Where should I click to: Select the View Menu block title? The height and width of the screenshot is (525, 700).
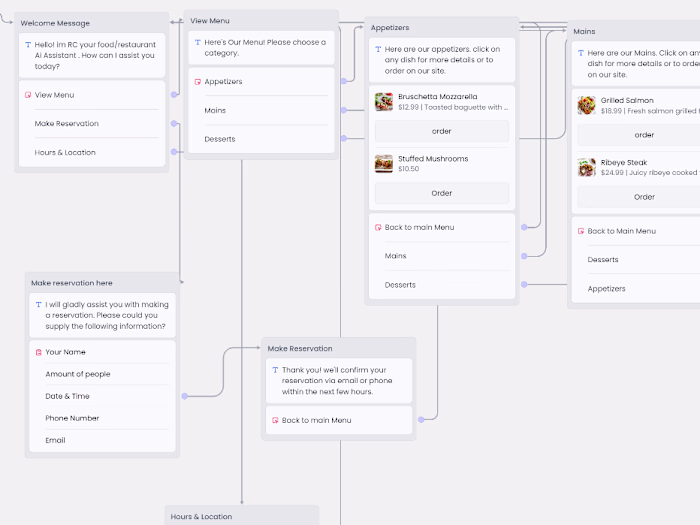210,21
